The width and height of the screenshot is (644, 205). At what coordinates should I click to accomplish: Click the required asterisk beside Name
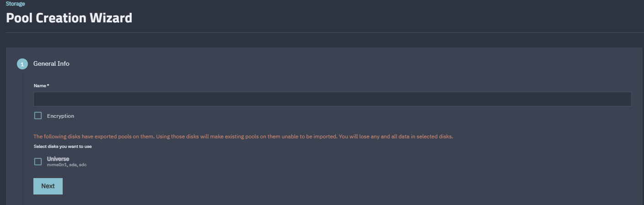click(x=48, y=86)
